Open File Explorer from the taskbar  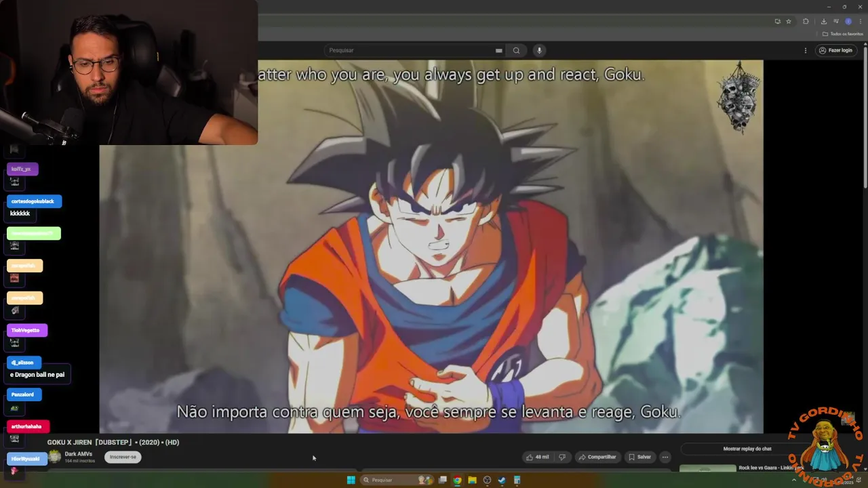473,480
